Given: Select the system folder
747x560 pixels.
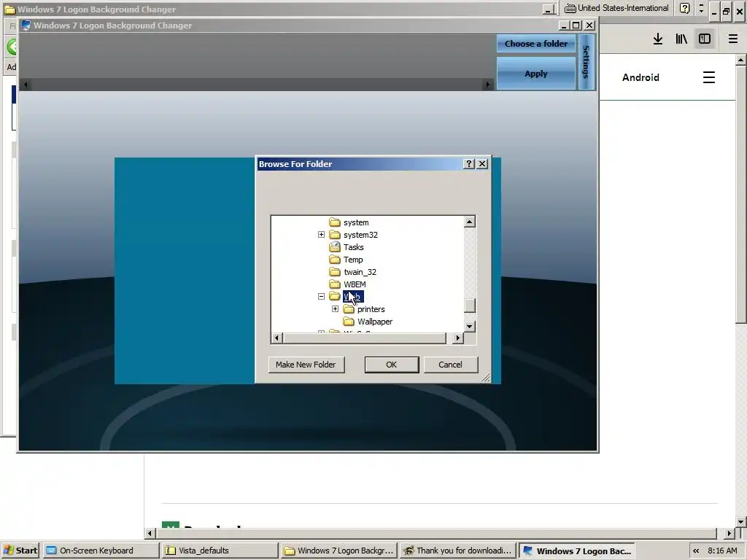Looking at the screenshot, I should tap(356, 222).
